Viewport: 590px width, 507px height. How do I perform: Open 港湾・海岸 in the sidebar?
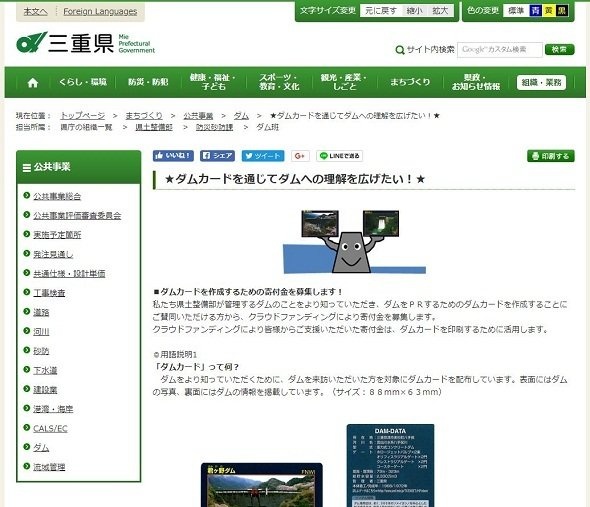[x=53, y=409]
